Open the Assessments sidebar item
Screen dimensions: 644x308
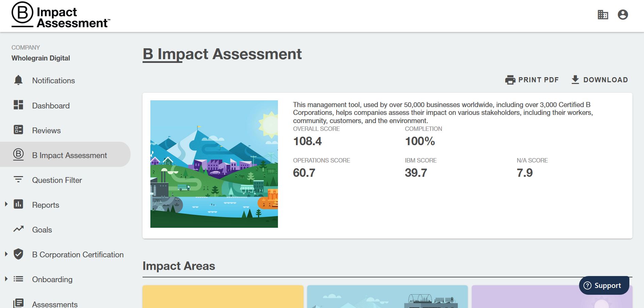(x=54, y=304)
